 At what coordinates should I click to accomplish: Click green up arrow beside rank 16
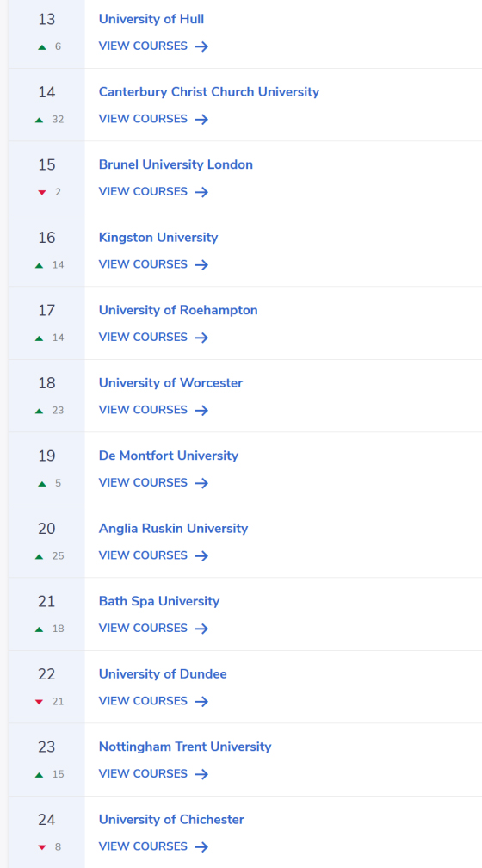tap(39, 266)
